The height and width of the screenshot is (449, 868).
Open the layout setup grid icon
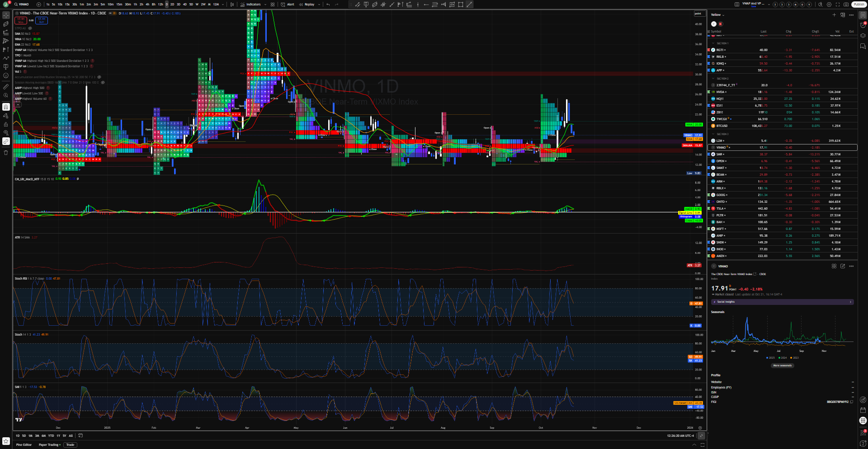737,5
